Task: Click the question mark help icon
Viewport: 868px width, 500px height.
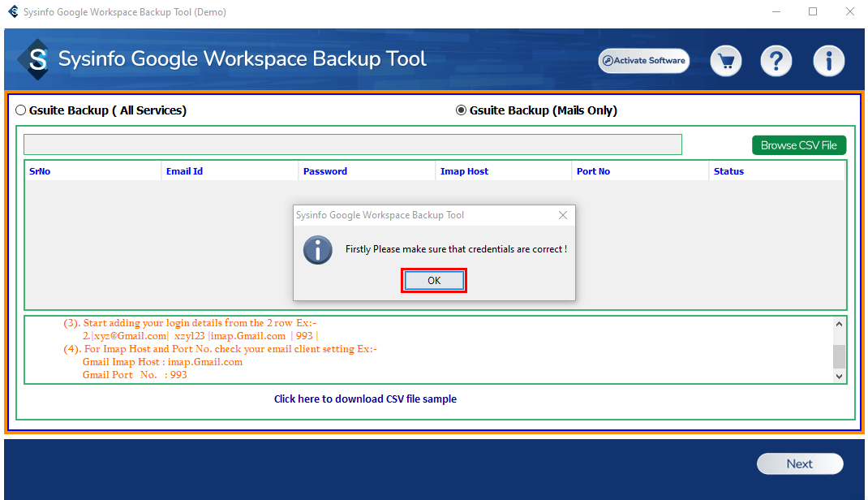Action: click(x=776, y=61)
